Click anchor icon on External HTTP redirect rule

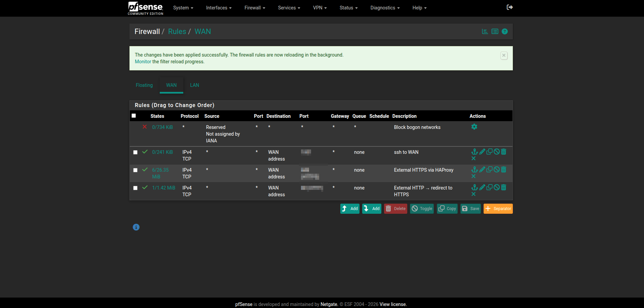pos(475,187)
